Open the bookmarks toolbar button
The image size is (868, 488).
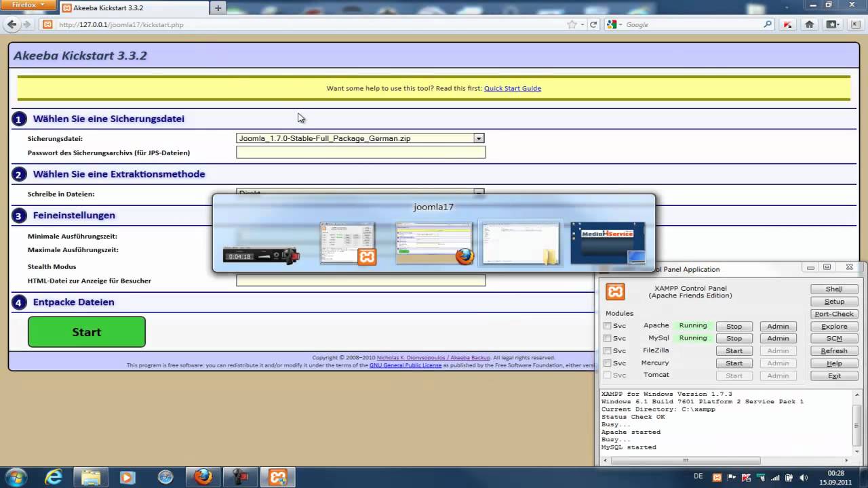point(831,24)
